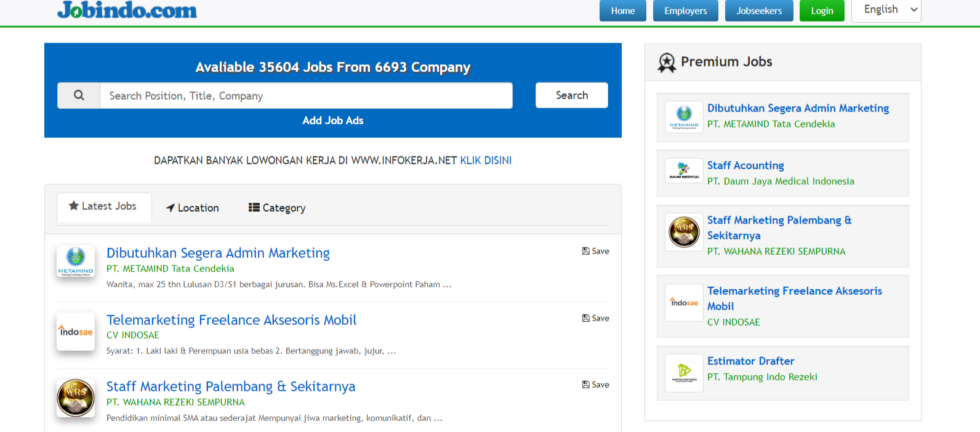The image size is (980, 432).
Task: Open Telemarketing Freelance Aksesoris Mobil in Premium Jobs
Action: [795, 298]
